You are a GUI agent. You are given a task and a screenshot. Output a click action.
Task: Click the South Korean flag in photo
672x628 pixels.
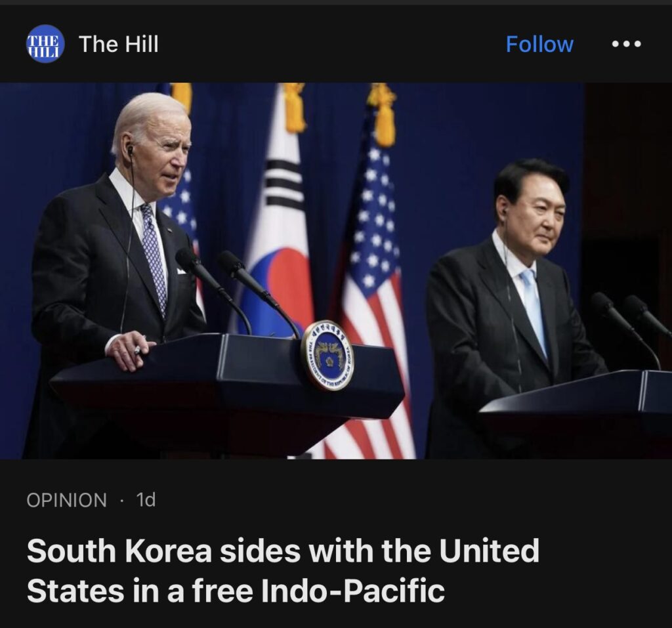278,223
